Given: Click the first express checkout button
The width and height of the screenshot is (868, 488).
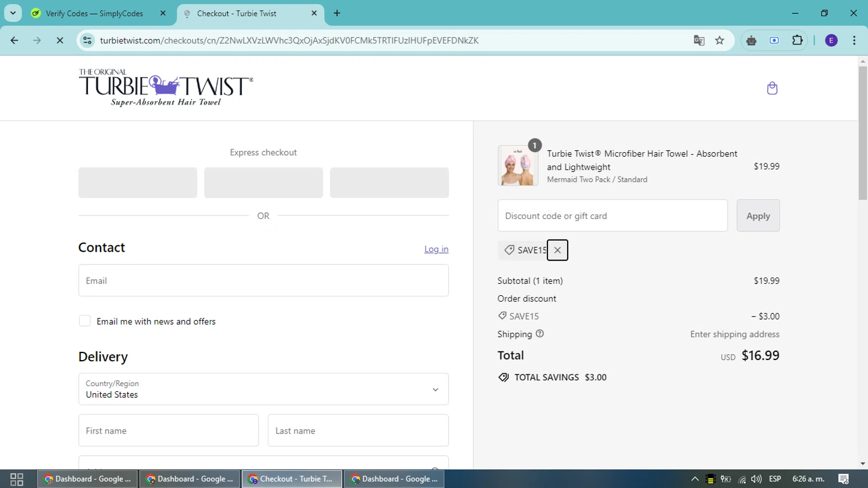Looking at the screenshot, I should (138, 183).
